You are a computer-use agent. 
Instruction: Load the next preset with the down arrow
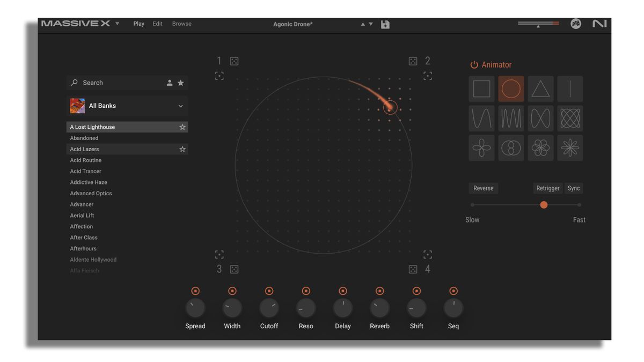[x=370, y=24]
